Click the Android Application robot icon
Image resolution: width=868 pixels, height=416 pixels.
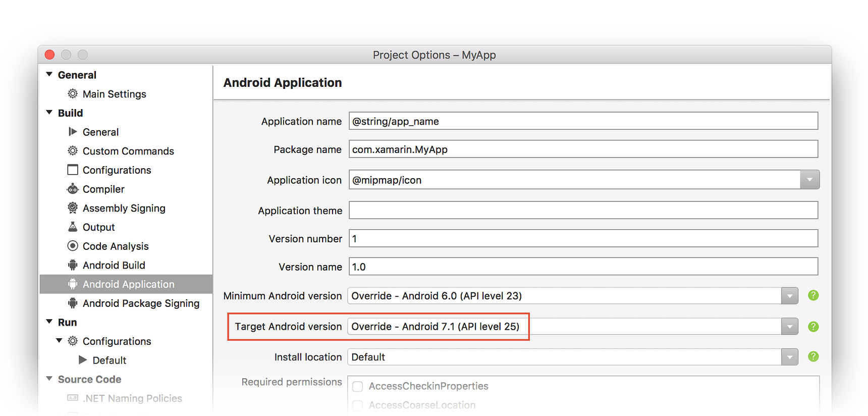(73, 284)
